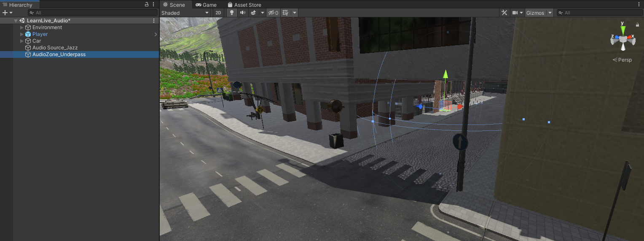644x241 pixels.
Task: Select the Car object in Hierarchy
Action: [x=79, y=41]
